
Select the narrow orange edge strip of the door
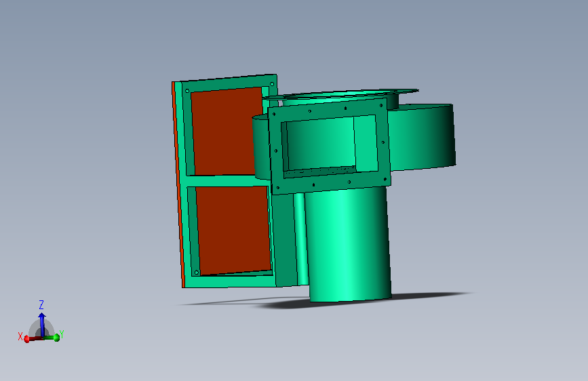pos(178,184)
